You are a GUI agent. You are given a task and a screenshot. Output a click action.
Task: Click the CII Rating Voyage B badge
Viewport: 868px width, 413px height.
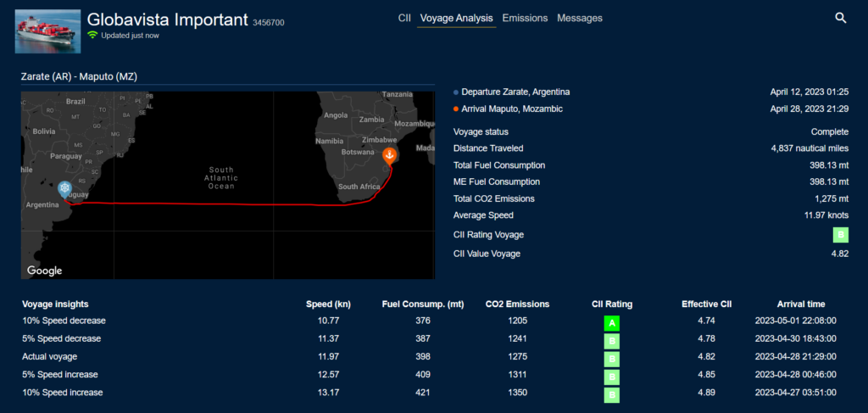click(x=840, y=235)
